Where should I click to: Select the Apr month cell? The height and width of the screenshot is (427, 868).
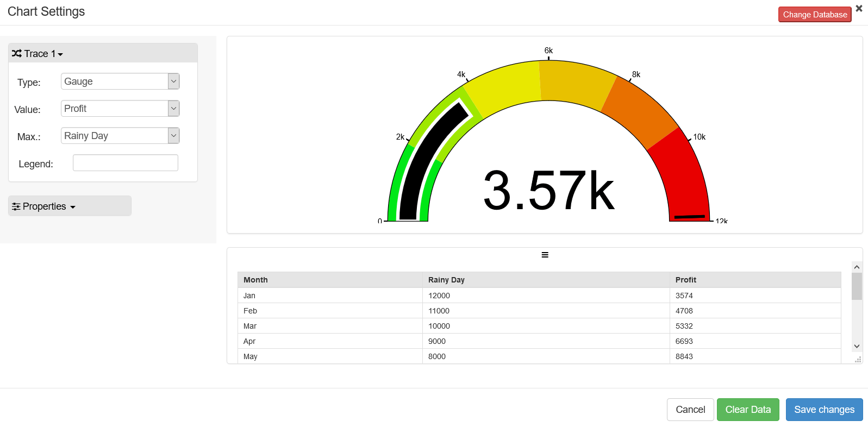[330, 341]
